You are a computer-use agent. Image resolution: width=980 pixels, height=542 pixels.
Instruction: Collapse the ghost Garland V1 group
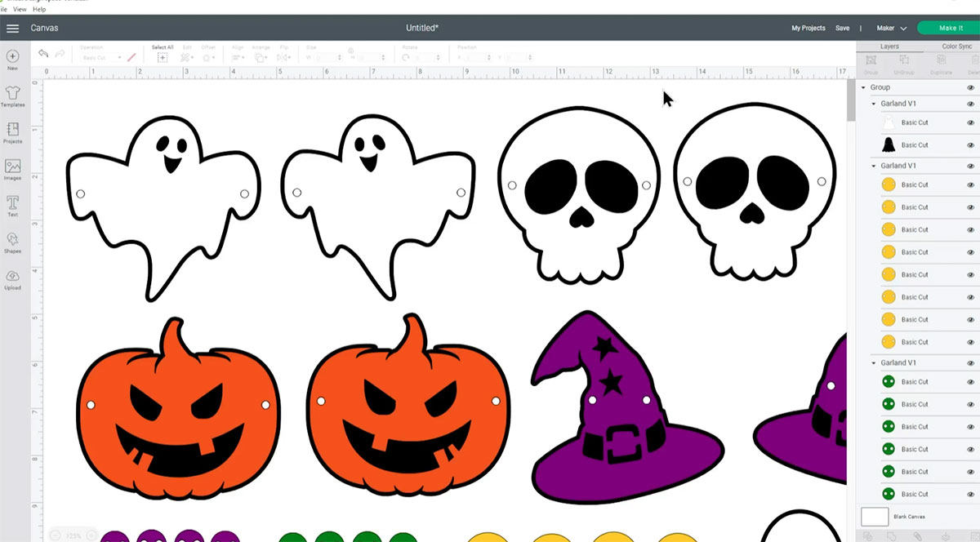[x=874, y=104]
